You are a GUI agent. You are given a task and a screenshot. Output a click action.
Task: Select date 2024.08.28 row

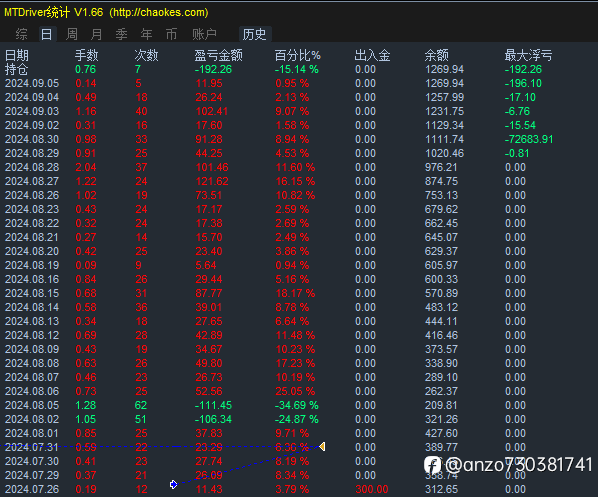coord(32,167)
